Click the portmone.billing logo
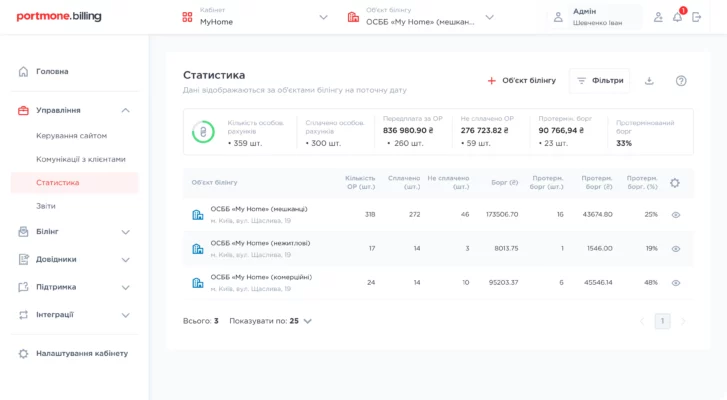This screenshot has width=727, height=400. click(58, 17)
